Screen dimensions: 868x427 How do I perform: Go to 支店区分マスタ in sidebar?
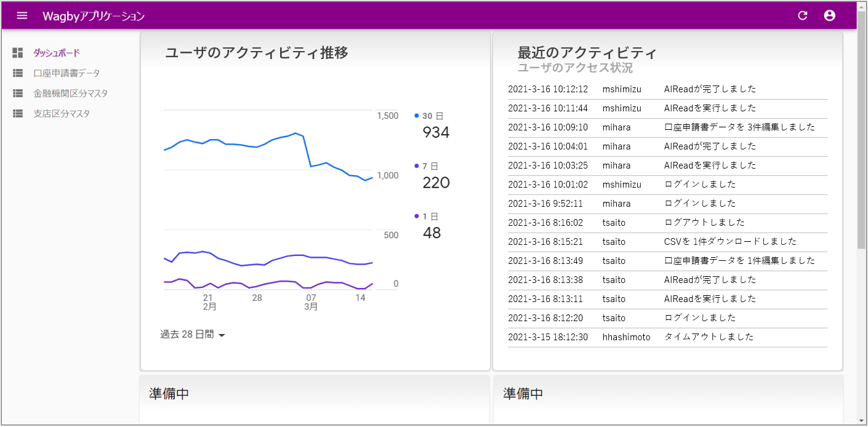tap(62, 114)
